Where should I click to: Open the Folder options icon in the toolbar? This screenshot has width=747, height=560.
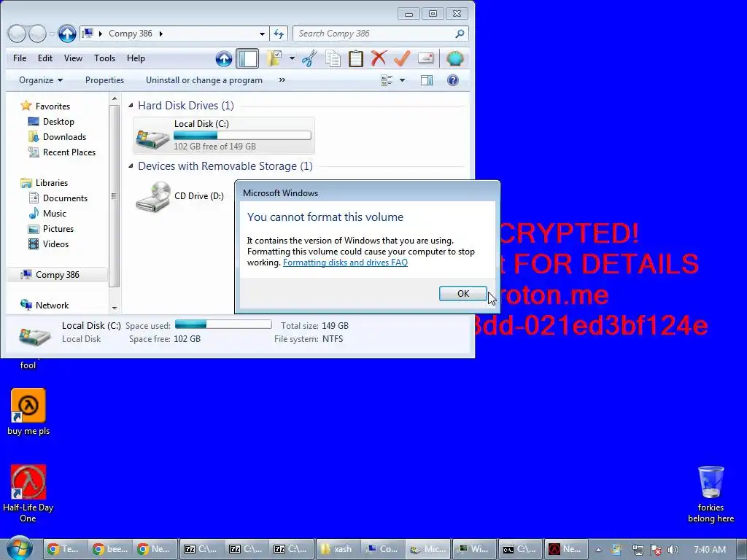point(274,58)
